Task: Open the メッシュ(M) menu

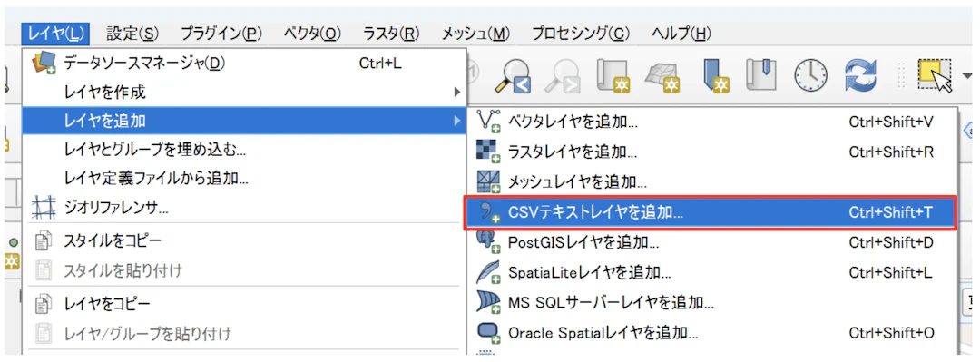Action: pos(475,34)
